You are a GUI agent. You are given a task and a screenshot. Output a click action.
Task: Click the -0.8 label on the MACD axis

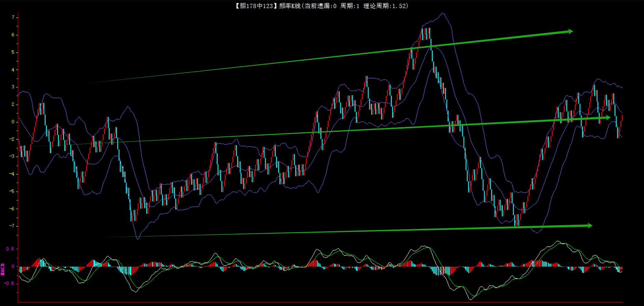click(9, 283)
